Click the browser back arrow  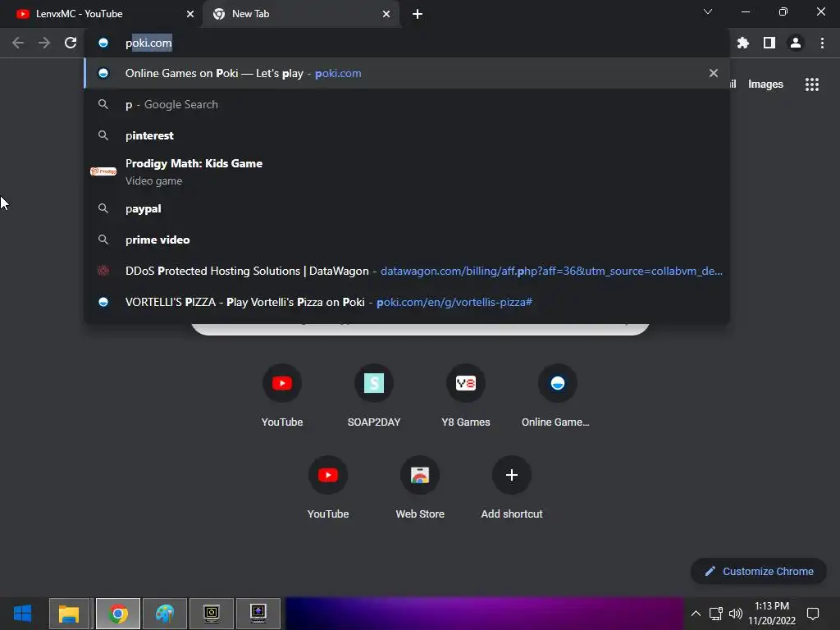pyautogui.click(x=18, y=43)
